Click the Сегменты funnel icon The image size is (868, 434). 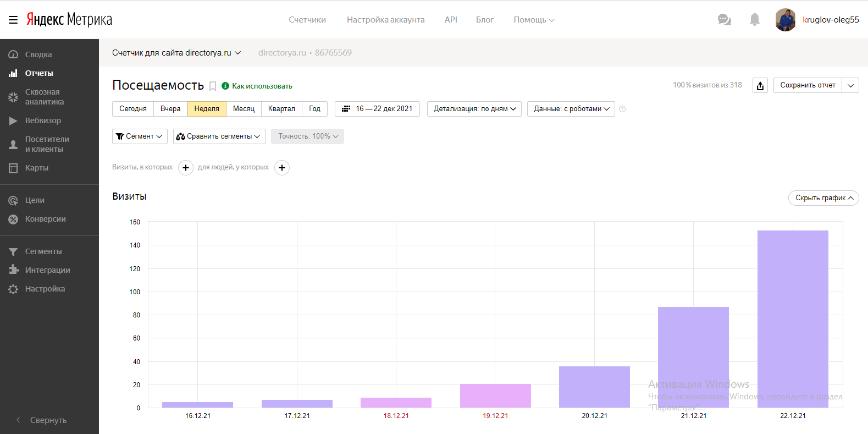click(13, 251)
